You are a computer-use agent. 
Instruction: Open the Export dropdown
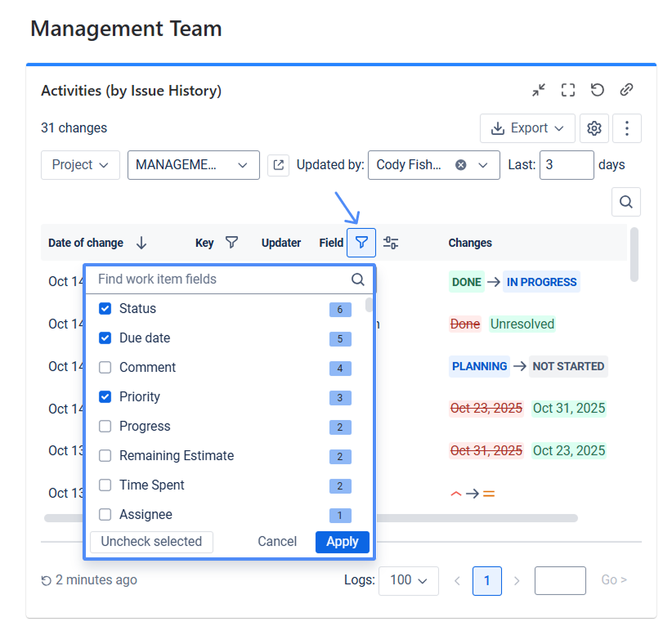(x=527, y=128)
